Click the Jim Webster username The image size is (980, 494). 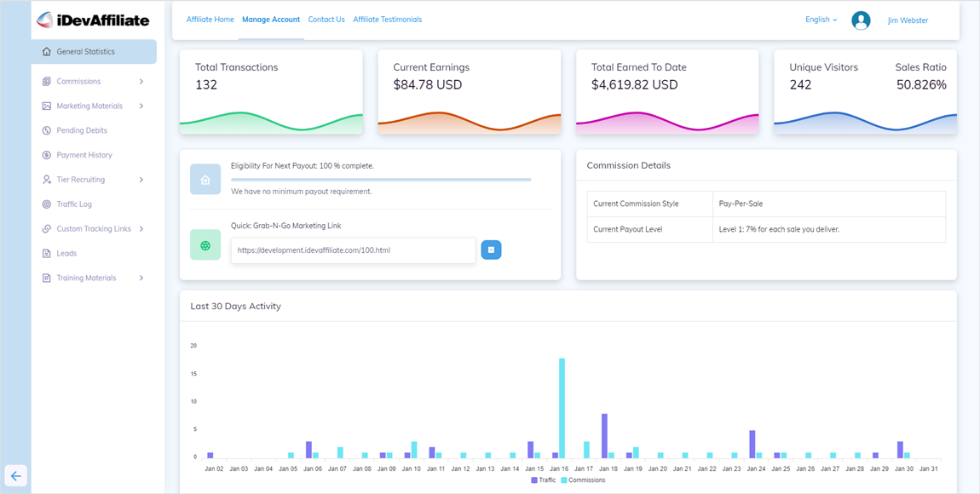[908, 20]
